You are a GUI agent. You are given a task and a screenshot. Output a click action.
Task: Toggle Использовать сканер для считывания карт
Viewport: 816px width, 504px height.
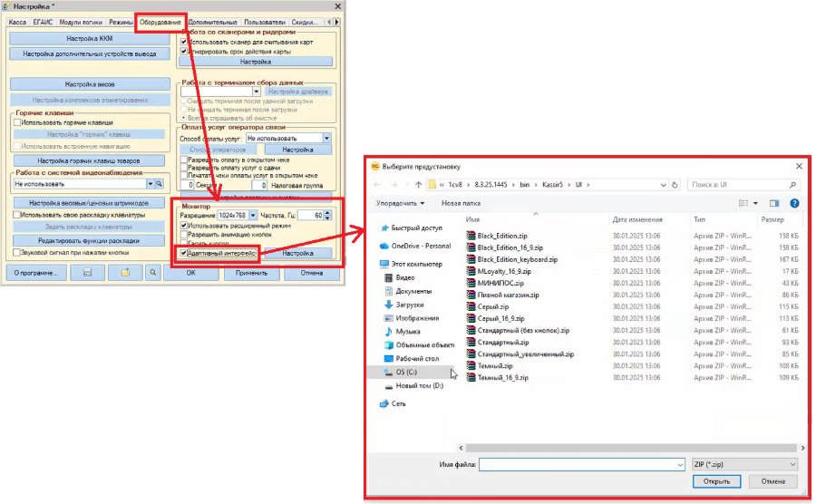pos(184,42)
